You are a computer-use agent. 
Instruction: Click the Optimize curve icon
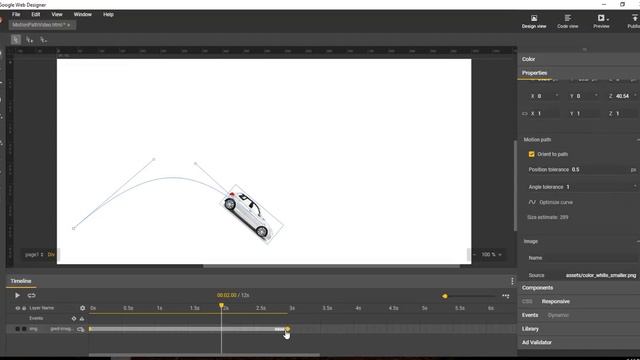(532, 202)
